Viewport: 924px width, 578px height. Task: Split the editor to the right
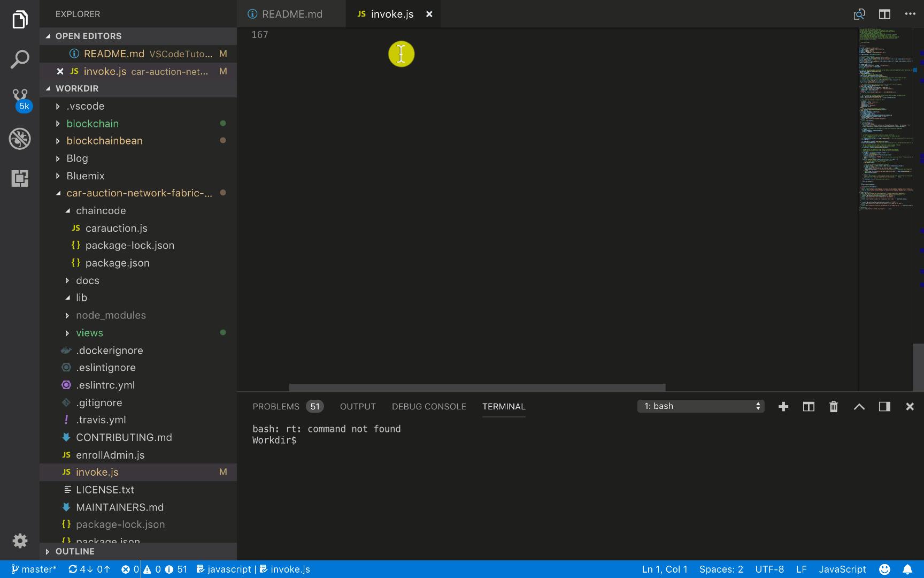tap(884, 14)
